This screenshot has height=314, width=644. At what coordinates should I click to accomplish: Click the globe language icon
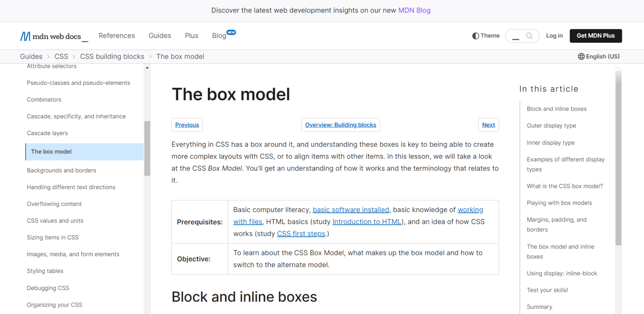tap(581, 56)
